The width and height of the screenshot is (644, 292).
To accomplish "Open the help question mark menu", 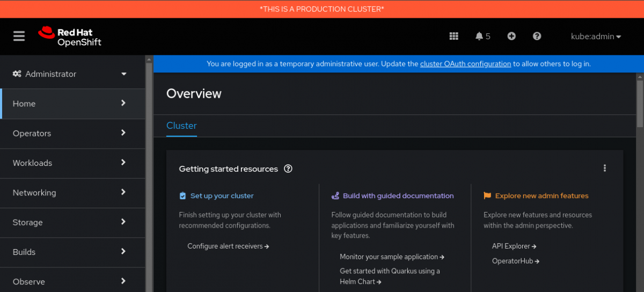I will (x=537, y=36).
